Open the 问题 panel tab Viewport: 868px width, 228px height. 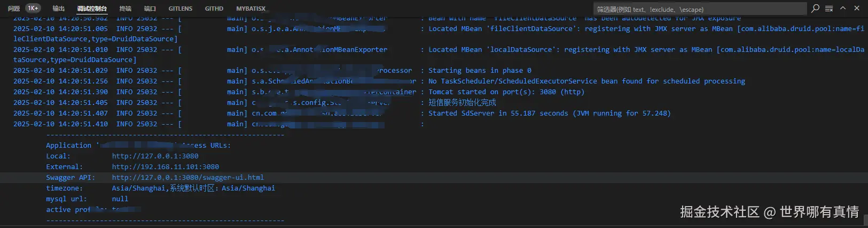pyautogui.click(x=14, y=9)
